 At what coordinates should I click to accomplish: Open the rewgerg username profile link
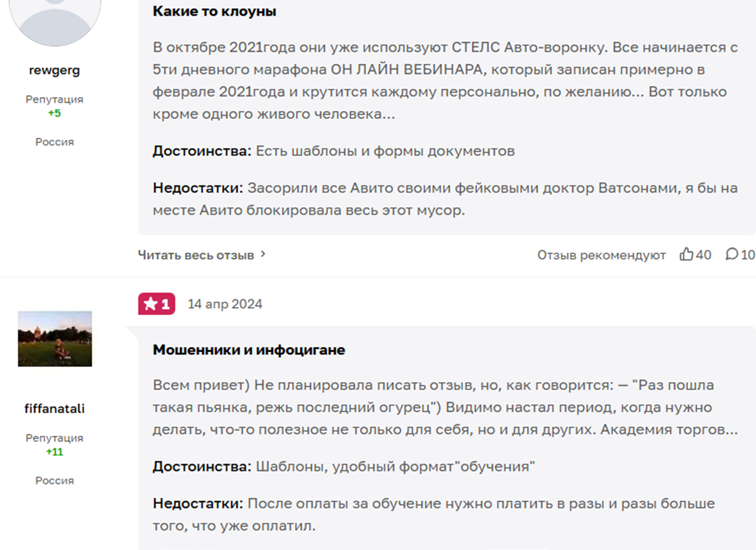54,70
